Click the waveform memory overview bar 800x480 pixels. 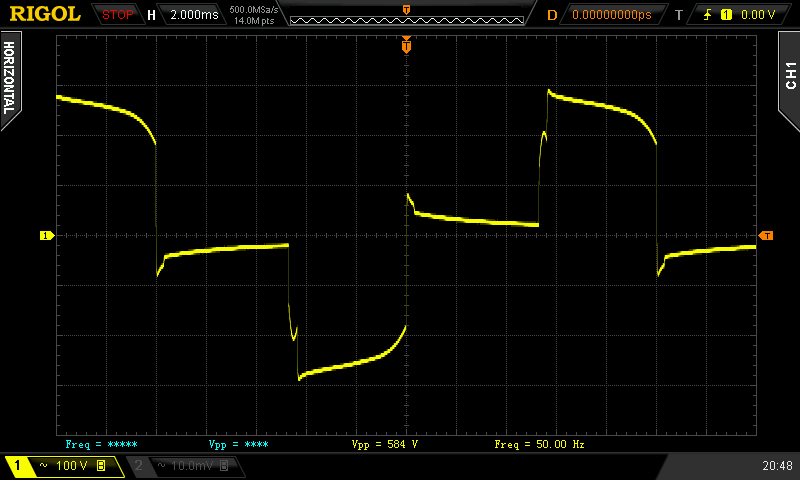pyautogui.click(x=406, y=15)
